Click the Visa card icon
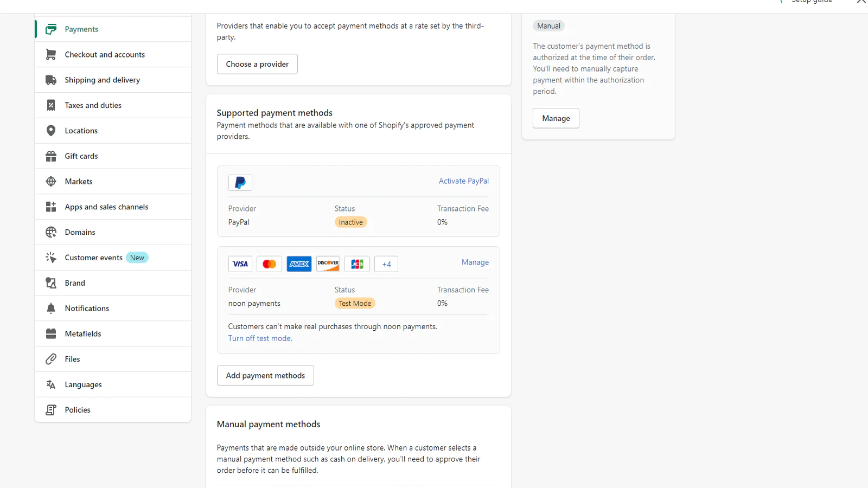The width and height of the screenshot is (868, 488). click(240, 264)
